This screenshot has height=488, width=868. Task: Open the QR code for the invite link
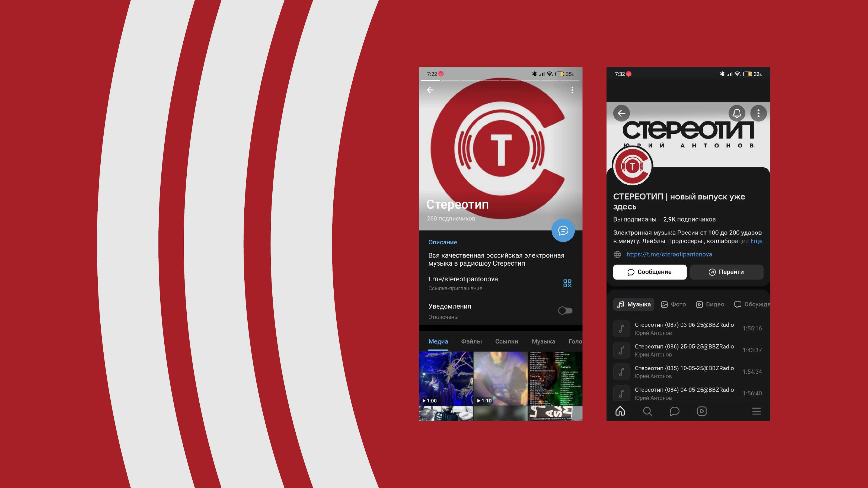[567, 283]
